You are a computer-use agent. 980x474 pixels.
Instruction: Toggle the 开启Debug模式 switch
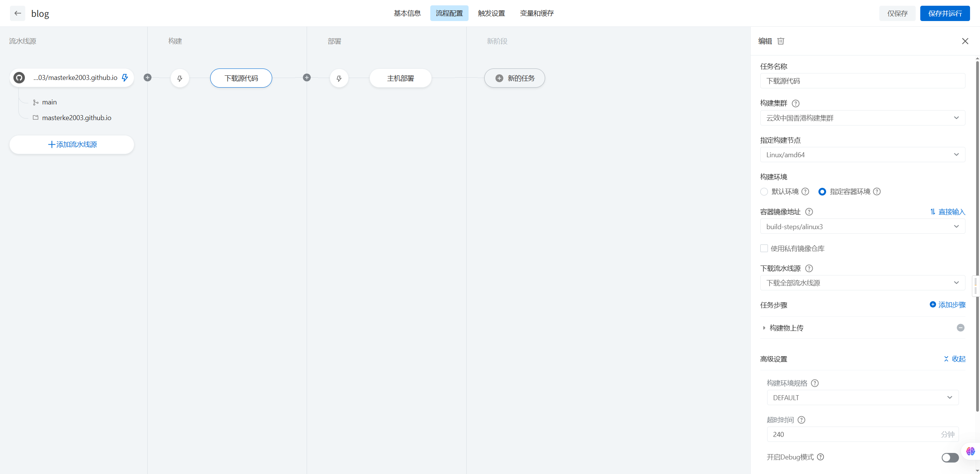pyautogui.click(x=950, y=457)
